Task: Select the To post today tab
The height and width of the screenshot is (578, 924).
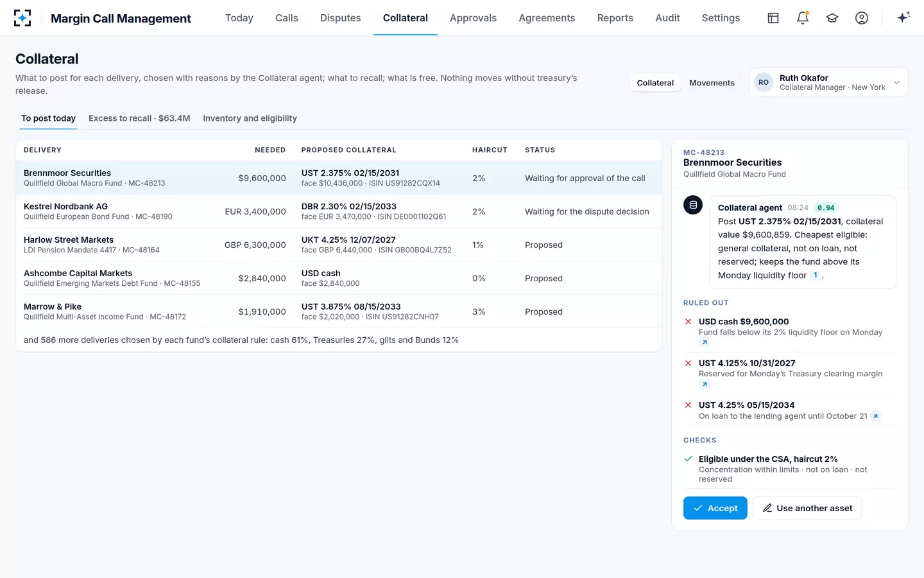Action: (48, 118)
